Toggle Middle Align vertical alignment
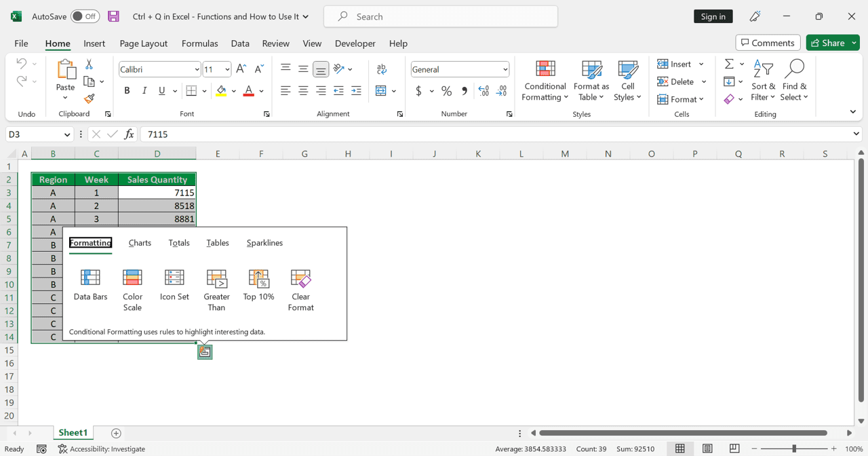This screenshot has width=868, height=456. pyautogui.click(x=303, y=69)
